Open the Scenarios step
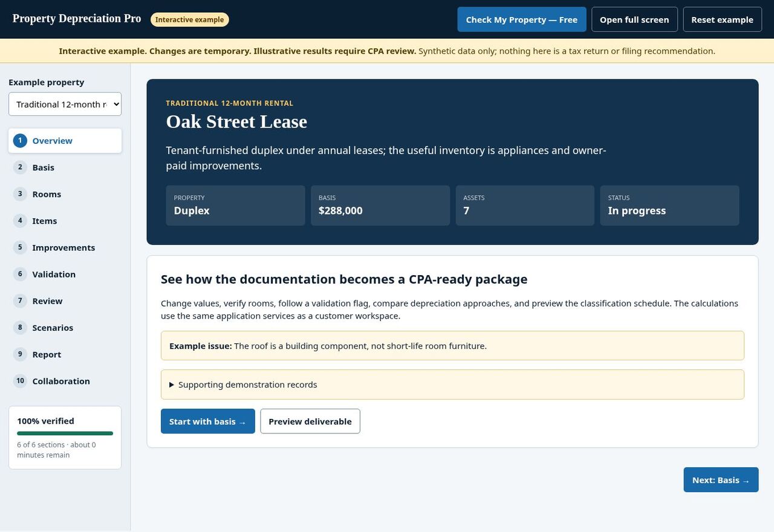The width and height of the screenshot is (774, 532). click(65, 327)
